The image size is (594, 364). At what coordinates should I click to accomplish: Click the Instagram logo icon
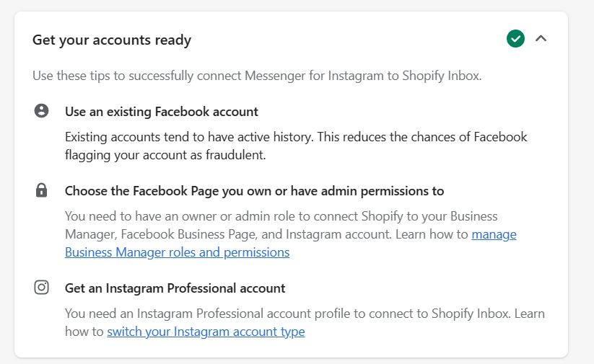click(x=41, y=287)
